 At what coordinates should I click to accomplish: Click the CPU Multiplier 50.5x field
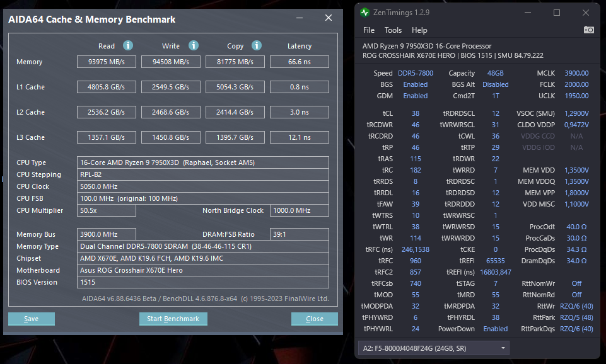coord(107,210)
